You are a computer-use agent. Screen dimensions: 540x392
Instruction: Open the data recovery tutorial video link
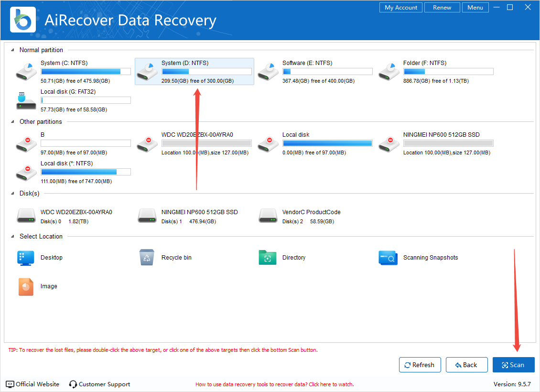(274, 384)
